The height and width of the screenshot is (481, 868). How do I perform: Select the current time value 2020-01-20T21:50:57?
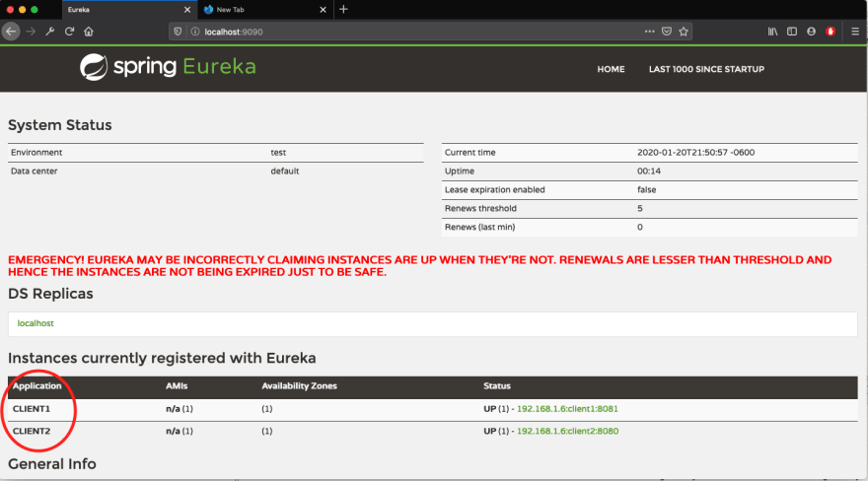point(695,153)
